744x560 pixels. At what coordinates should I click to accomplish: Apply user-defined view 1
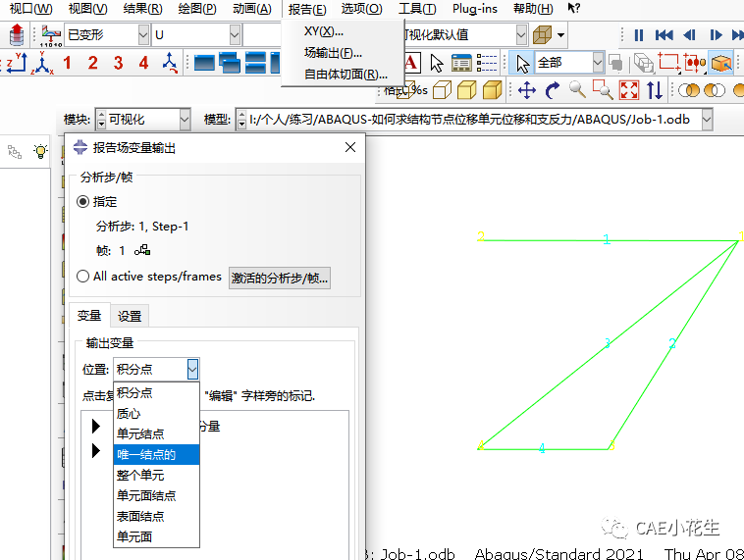(x=67, y=63)
